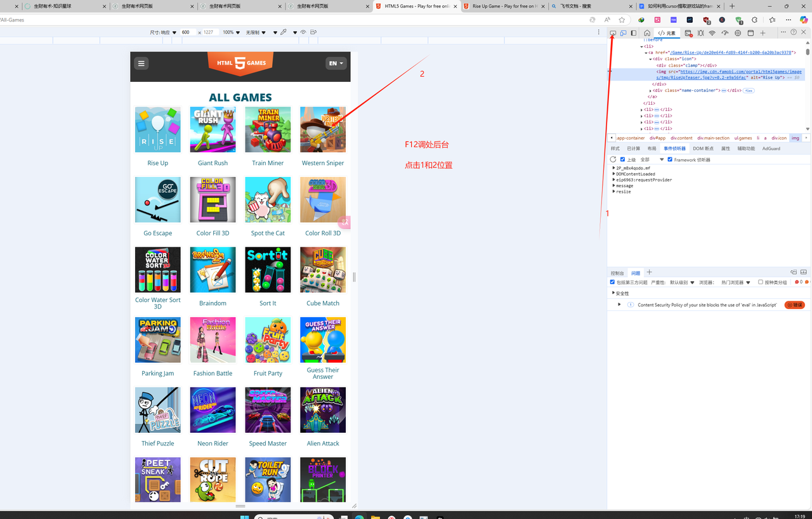
Task: Open the 无限制 throttling dropdown
Action: coord(256,32)
